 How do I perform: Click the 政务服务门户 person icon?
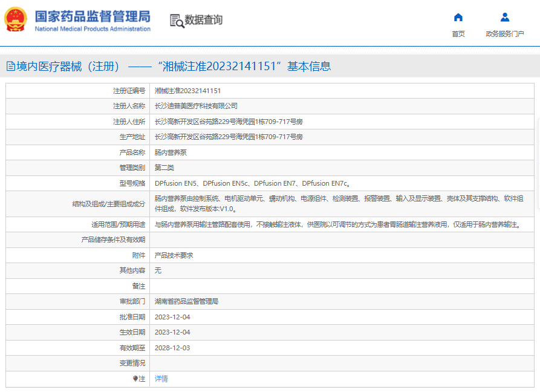click(505, 17)
